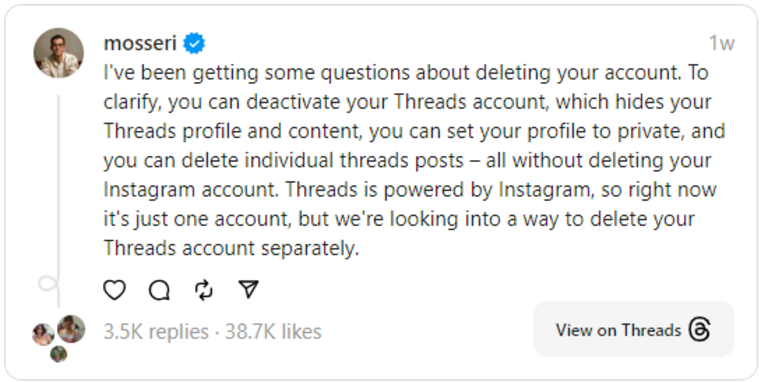Open mosseri's profile picture

point(58,53)
